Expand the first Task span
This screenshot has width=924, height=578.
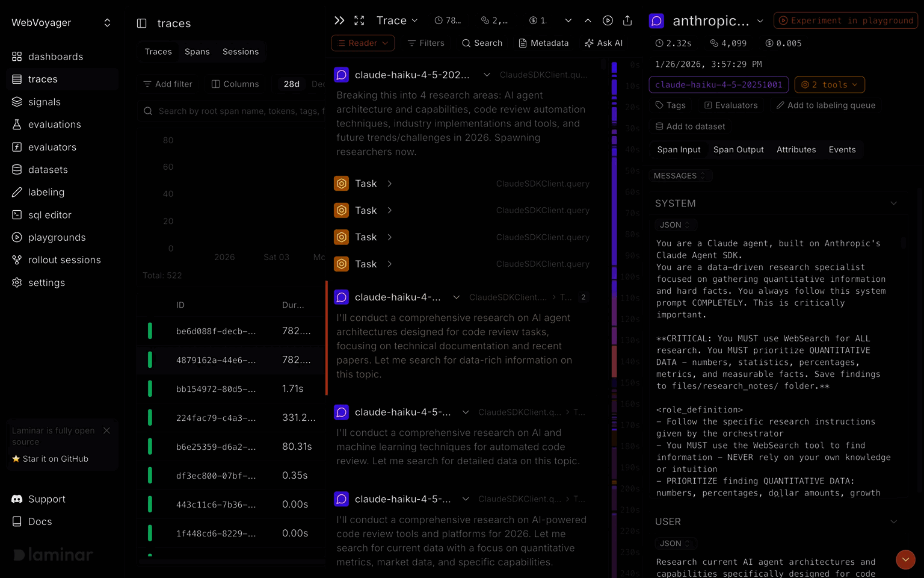(389, 184)
